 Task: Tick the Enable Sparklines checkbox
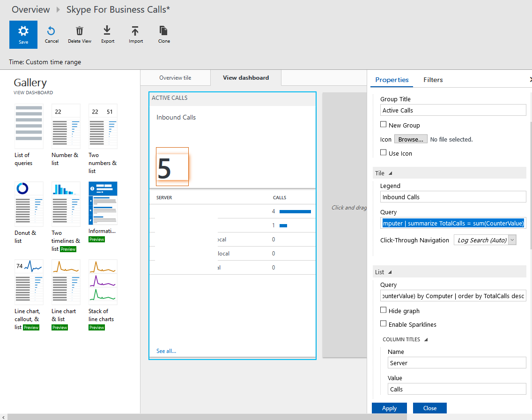(384, 324)
